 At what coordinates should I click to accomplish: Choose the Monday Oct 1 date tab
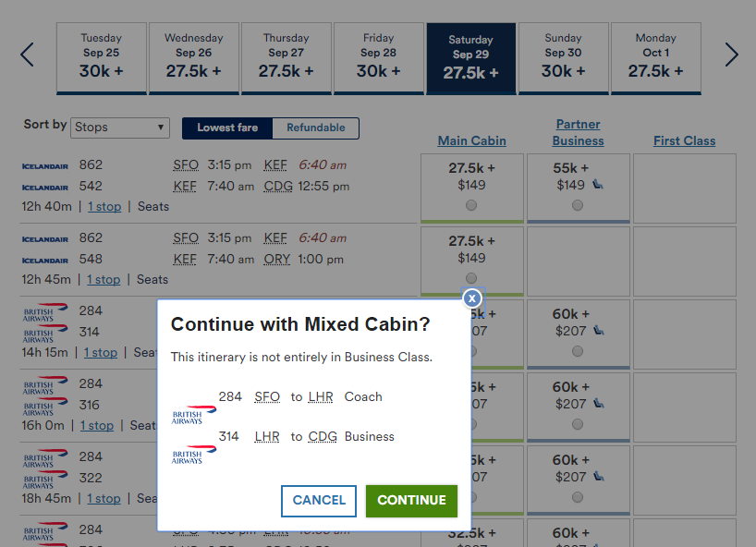[x=655, y=58]
